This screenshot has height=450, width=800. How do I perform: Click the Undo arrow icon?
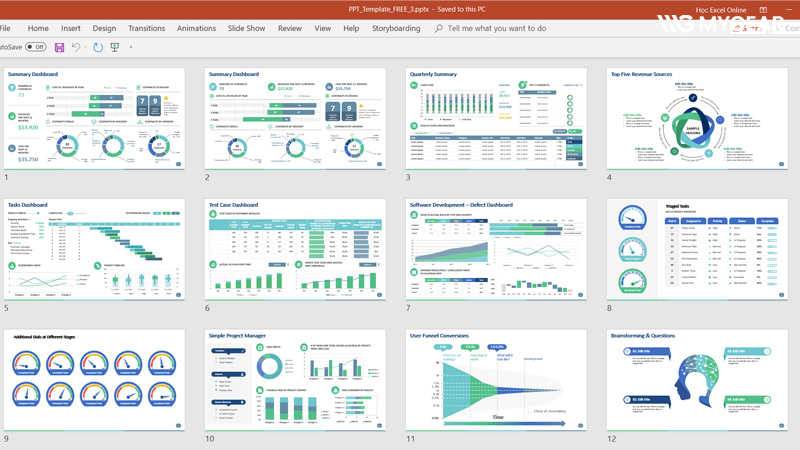[75, 47]
